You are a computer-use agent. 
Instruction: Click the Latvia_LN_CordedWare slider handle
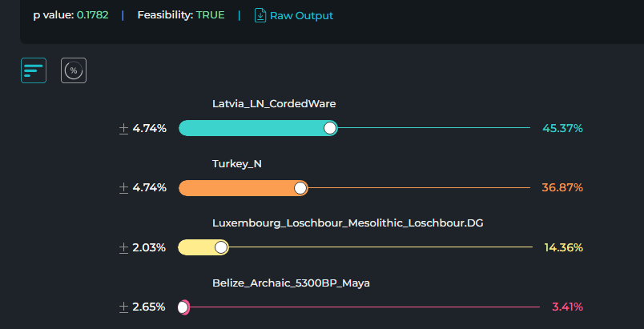click(x=330, y=128)
